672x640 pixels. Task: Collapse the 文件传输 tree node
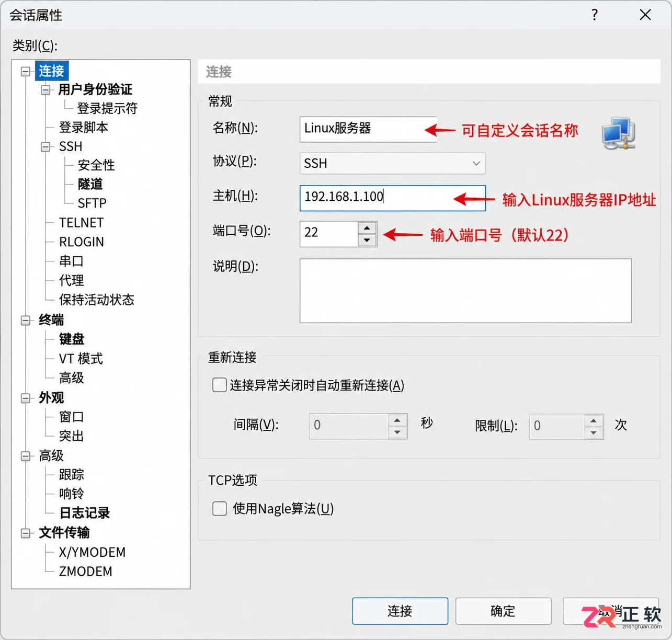[x=25, y=533]
